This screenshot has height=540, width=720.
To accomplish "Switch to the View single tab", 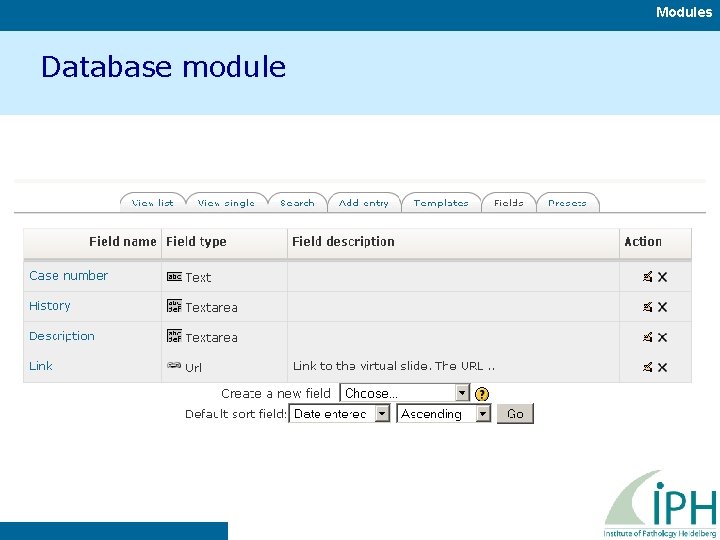I will tap(226, 202).
